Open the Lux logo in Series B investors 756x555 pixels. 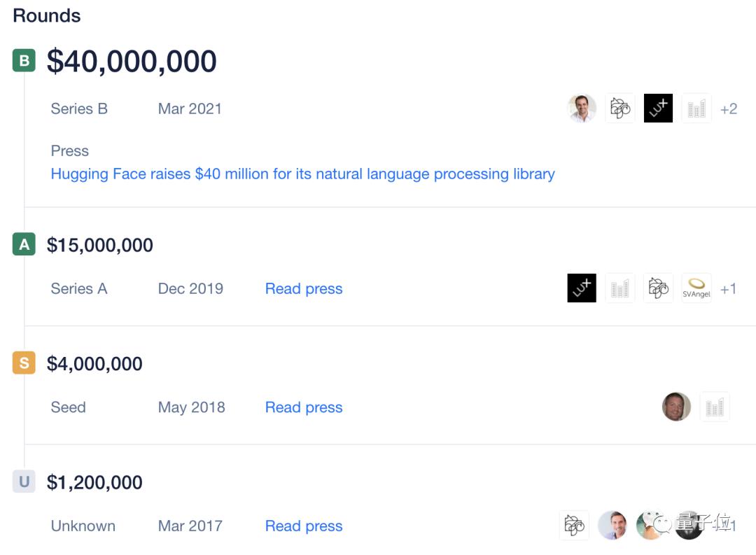658,108
